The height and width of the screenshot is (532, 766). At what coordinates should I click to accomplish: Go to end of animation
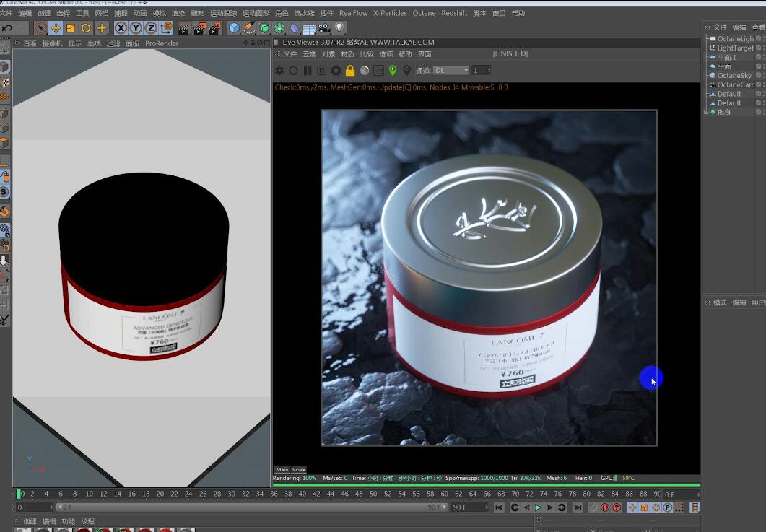point(578,508)
